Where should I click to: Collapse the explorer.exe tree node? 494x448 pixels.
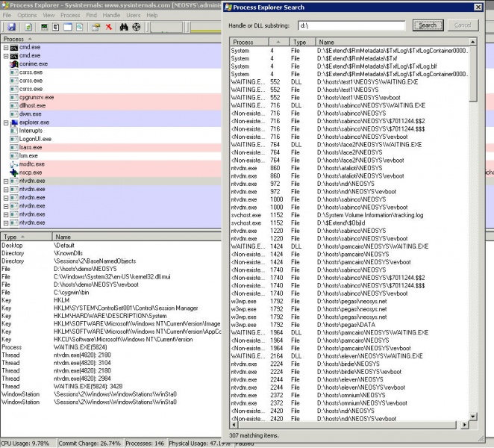[6, 122]
